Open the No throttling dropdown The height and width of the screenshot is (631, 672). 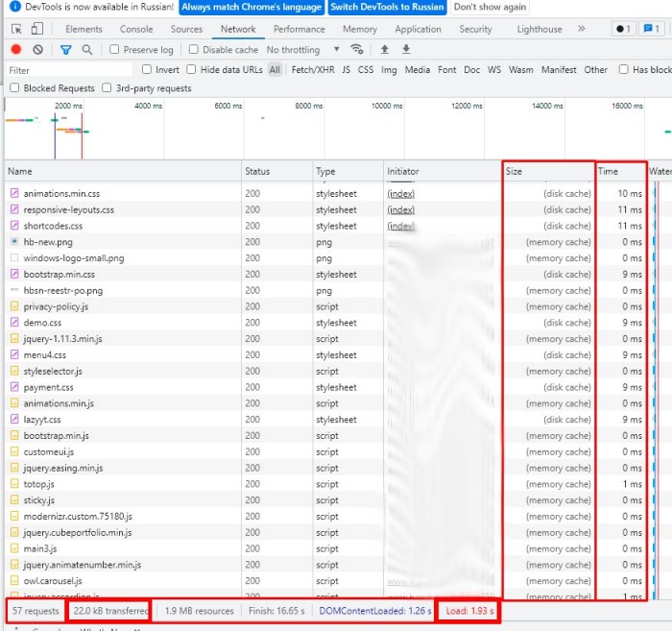303,50
